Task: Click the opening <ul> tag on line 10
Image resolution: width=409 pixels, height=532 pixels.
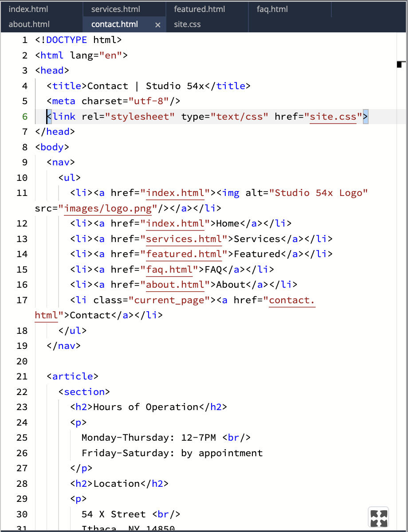Action: (70, 178)
